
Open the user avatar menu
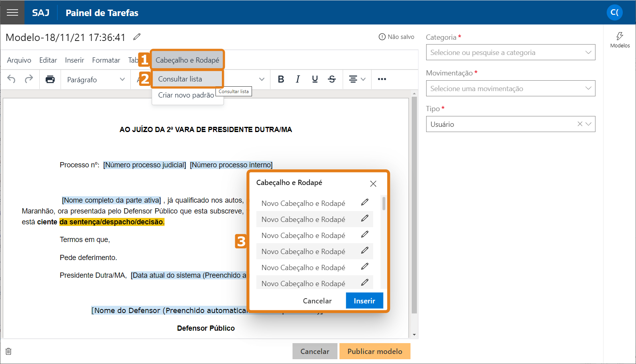(x=614, y=12)
